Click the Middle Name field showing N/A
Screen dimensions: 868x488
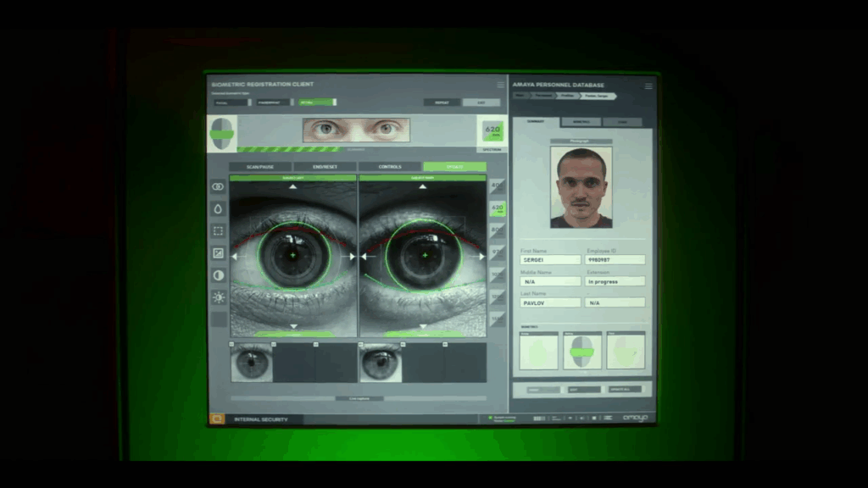[550, 281]
